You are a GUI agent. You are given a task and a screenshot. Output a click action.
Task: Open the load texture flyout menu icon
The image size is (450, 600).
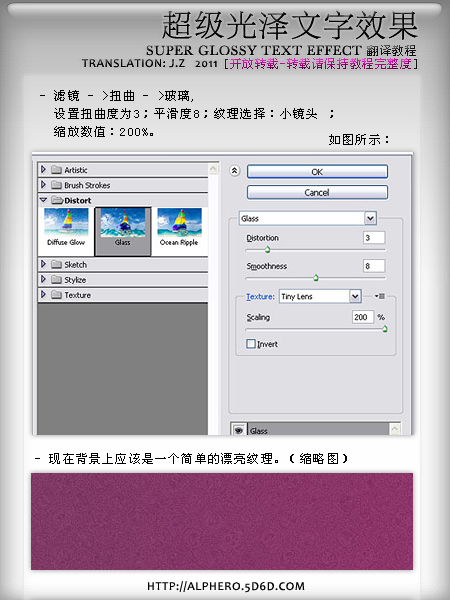380,296
